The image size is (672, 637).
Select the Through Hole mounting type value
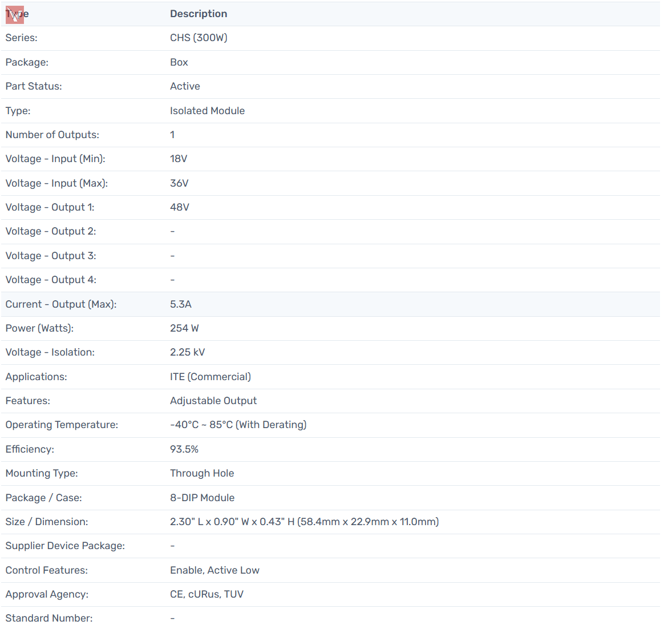coord(202,473)
